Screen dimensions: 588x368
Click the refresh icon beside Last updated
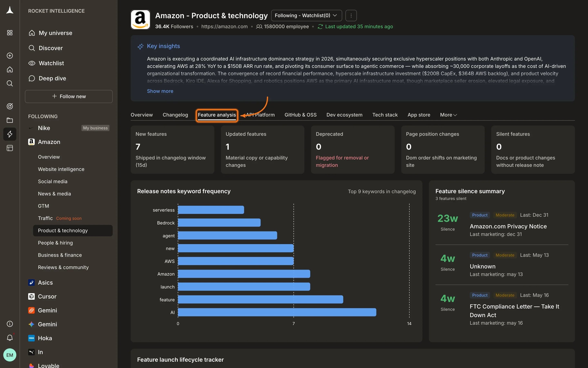coord(320,27)
